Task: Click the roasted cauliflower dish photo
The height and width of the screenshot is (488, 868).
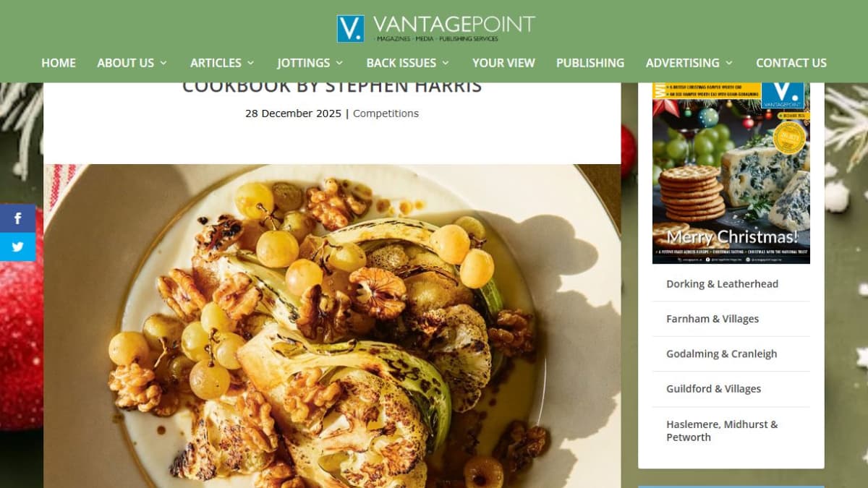Action: coord(332,326)
